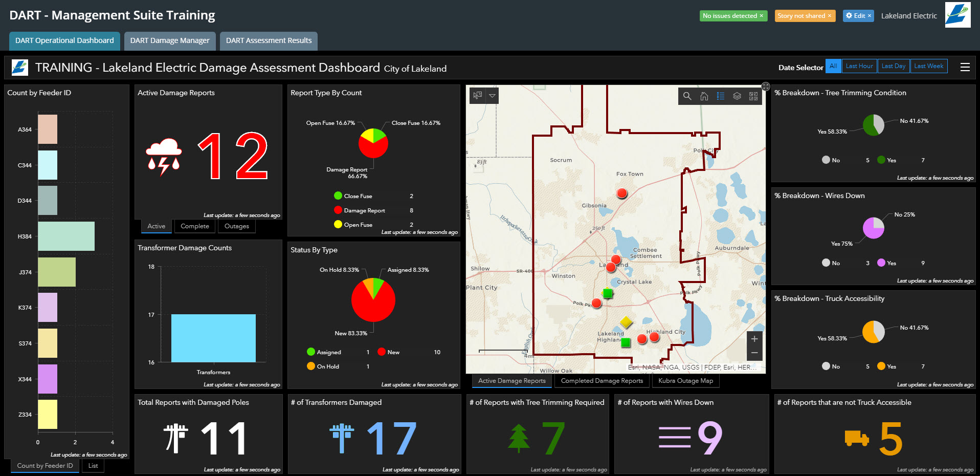Click the Transformers bar in damage counts
The image size is (980, 476).
(x=213, y=338)
